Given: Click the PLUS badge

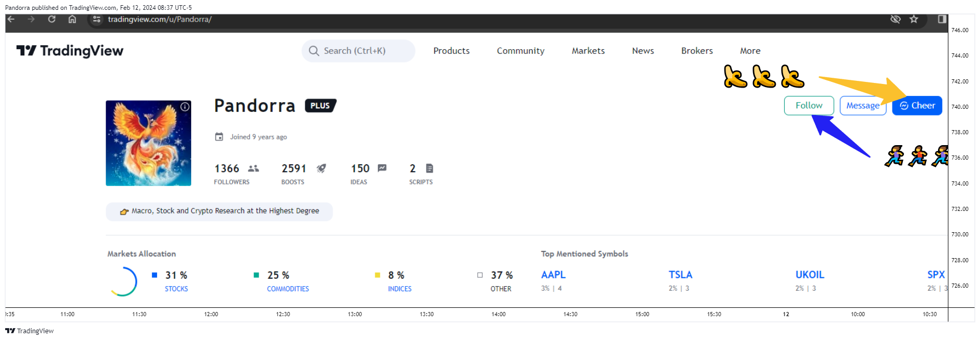Looking at the screenshot, I should [321, 106].
